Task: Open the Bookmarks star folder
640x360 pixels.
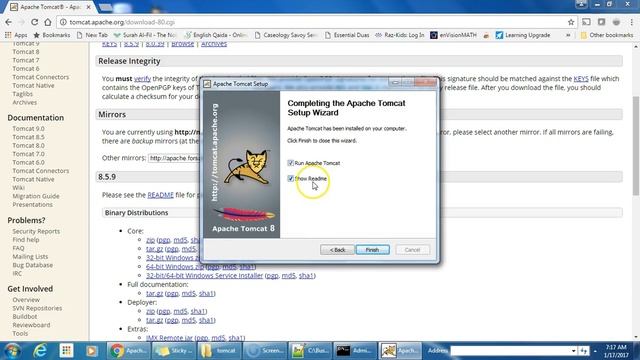Action: click(x=52, y=35)
